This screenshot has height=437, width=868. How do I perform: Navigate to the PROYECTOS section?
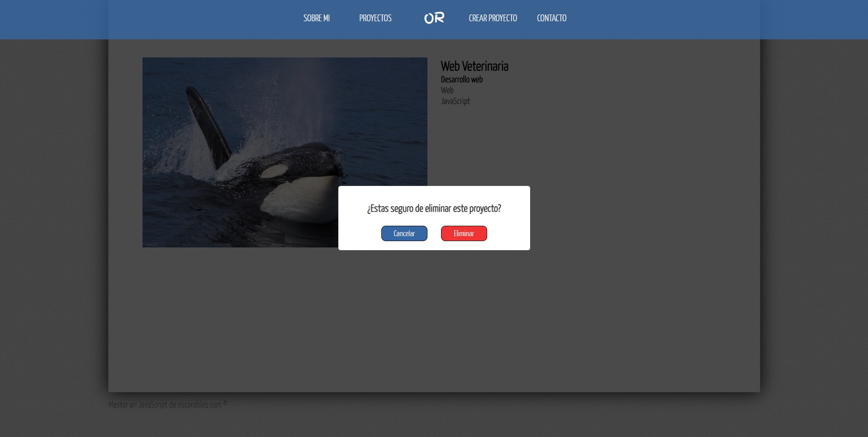coord(375,18)
